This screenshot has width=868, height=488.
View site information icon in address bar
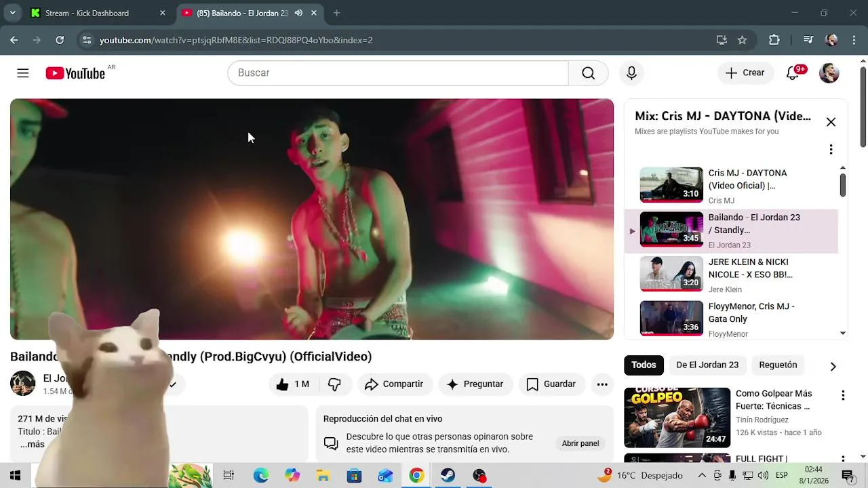coord(87,40)
